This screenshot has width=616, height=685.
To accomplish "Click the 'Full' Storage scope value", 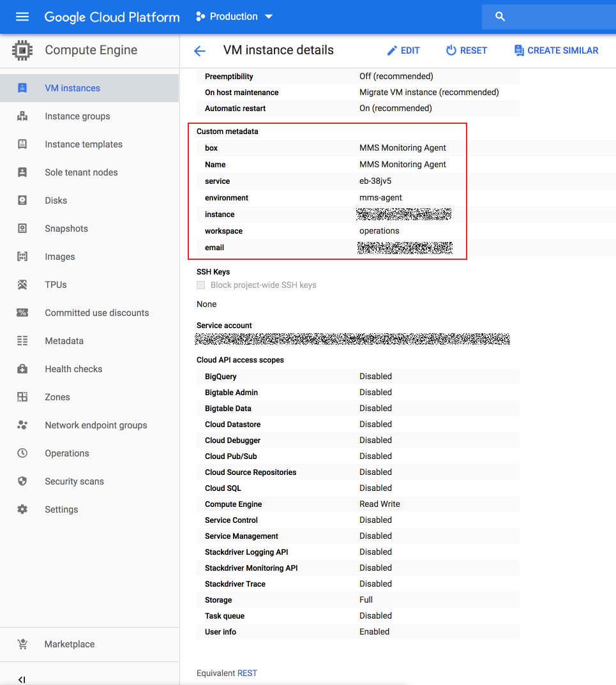I will pyautogui.click(x=366, y=600).
